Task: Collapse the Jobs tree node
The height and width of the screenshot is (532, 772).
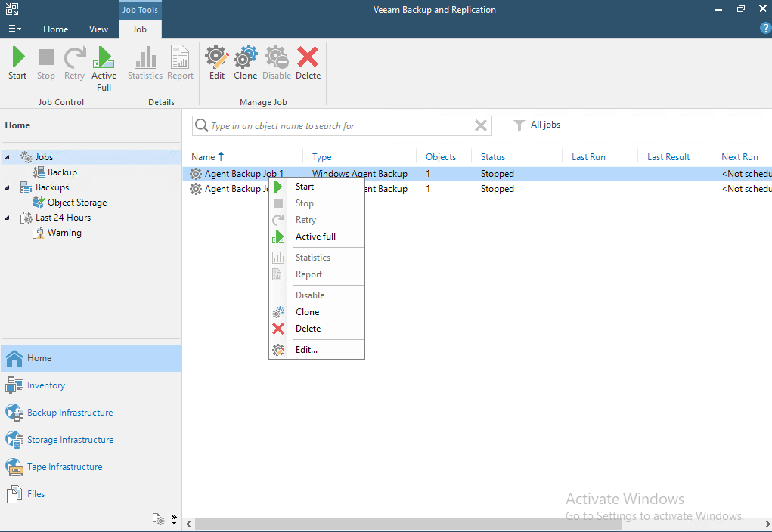Action: 7,157
